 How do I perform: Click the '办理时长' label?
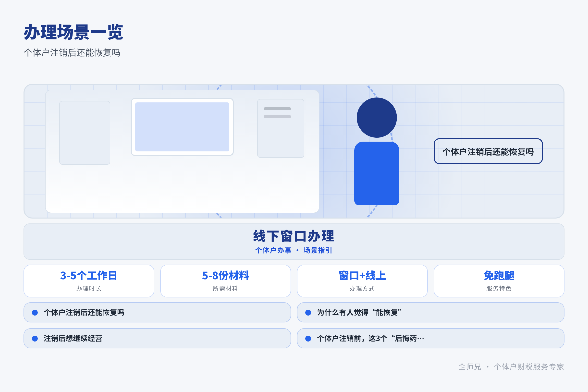(89, 289)
